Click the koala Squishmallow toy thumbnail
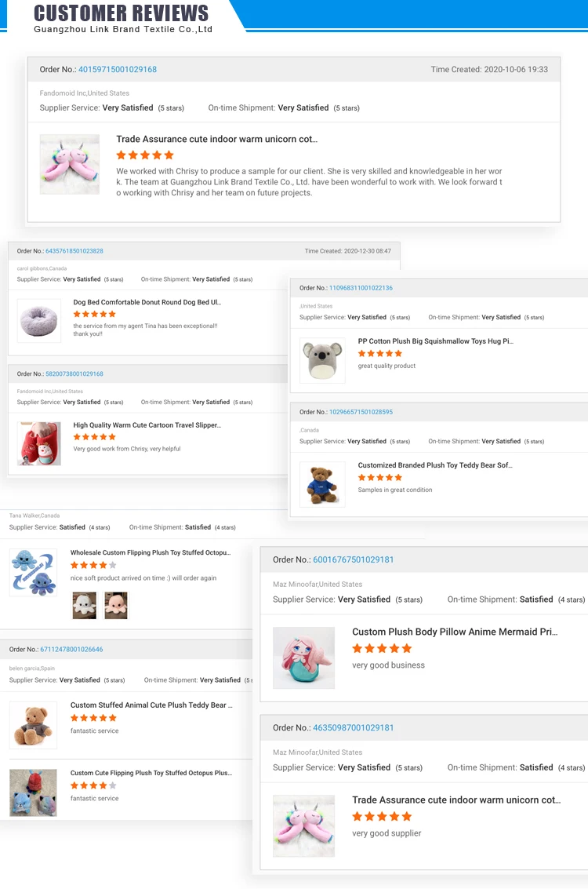The image size is (588, 889). pos(322,360)
